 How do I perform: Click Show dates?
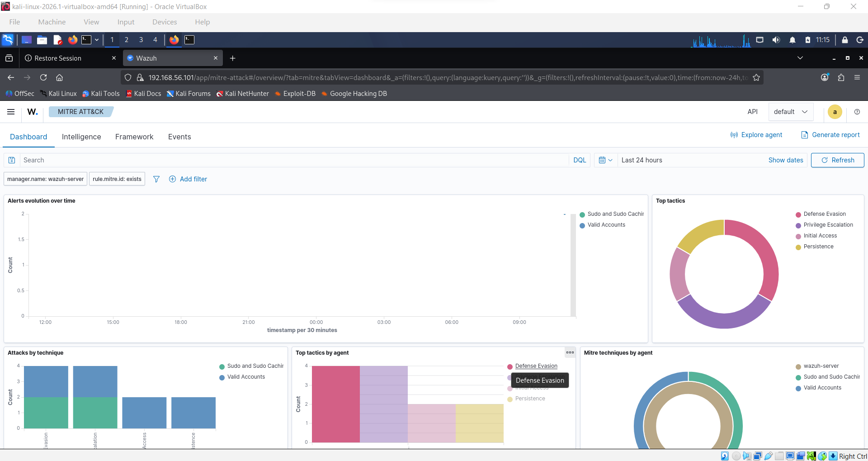[786, 160]
